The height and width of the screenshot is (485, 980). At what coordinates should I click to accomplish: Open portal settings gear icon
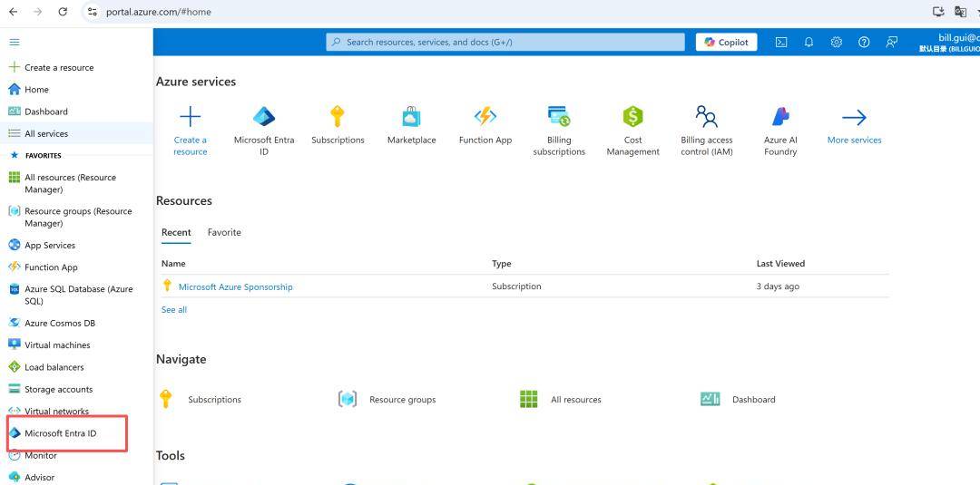pyautogui.click(x=837, y=42)
